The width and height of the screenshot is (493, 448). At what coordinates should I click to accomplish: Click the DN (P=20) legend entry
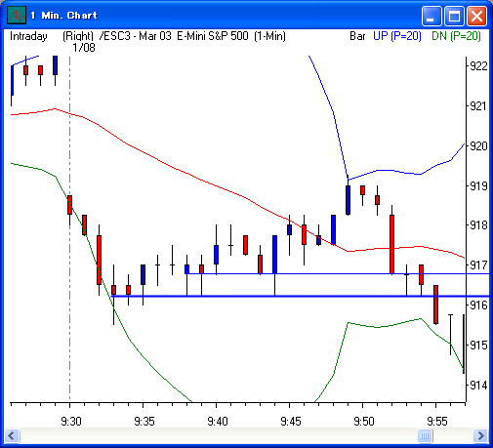point(456,36)
